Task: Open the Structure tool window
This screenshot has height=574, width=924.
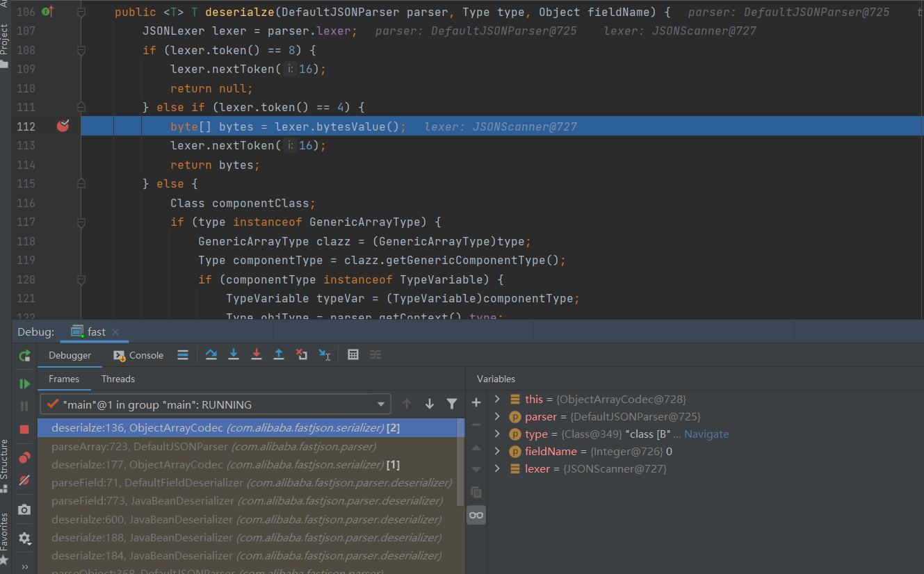Action: click(5, 466)
